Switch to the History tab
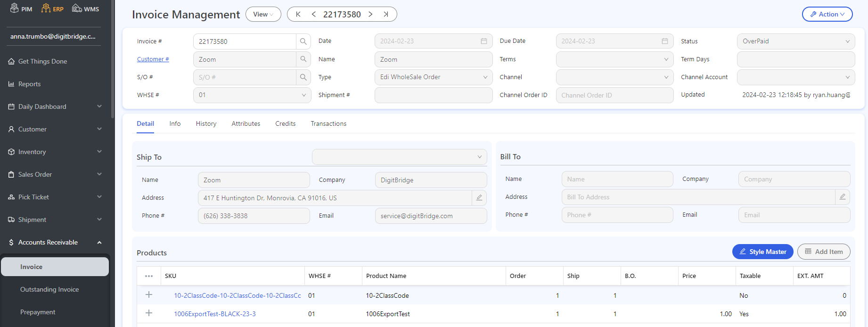868x327 pixels. click(x=206, y=123)
